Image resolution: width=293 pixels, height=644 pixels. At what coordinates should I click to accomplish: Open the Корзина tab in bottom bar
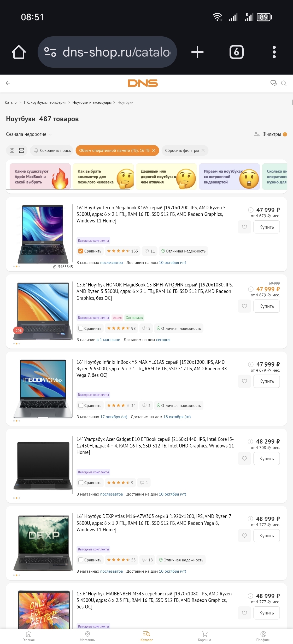pyautogui.click(x=204, y=636)
